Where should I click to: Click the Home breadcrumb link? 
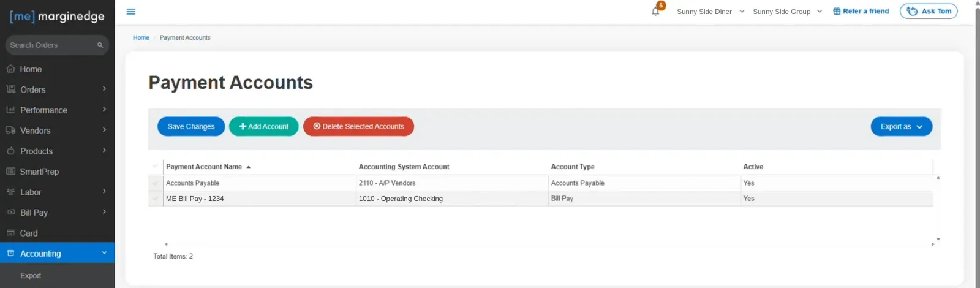141,37
